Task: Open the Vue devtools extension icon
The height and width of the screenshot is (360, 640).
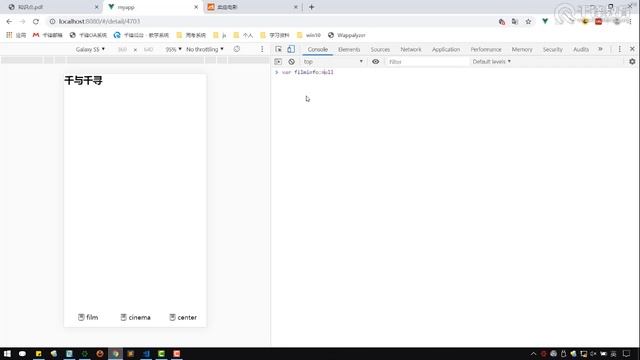Action: point(545,21)
